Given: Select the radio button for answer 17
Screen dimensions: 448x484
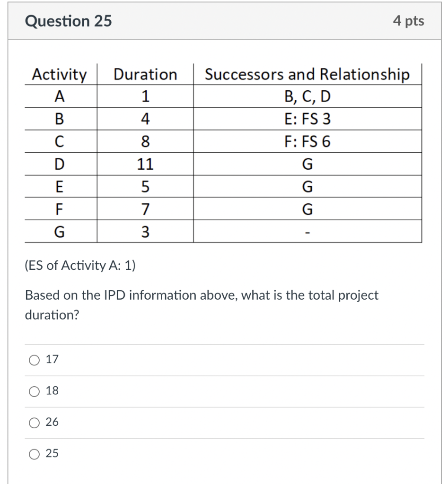Looking at the screenshot, I should pyautogui.click(x=34, y=360).
